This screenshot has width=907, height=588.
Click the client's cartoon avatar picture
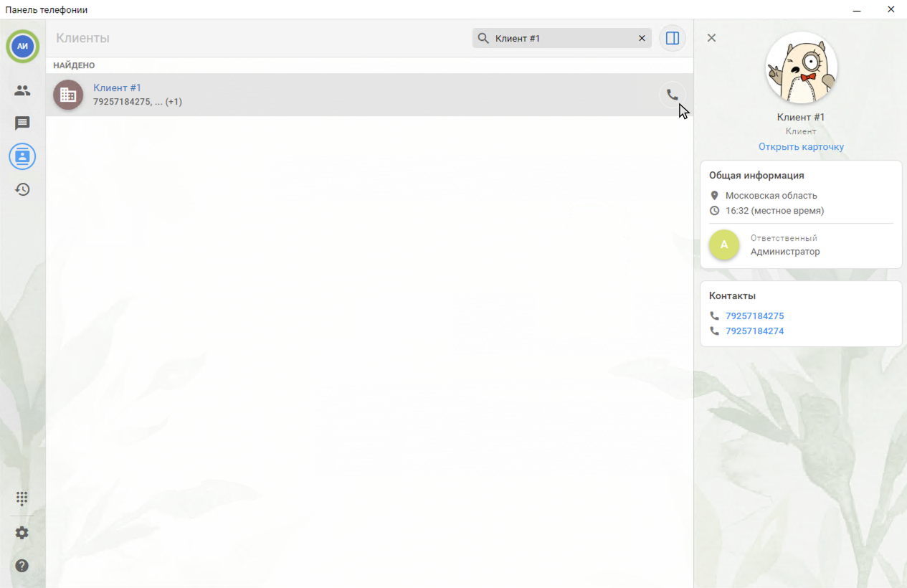801,68
